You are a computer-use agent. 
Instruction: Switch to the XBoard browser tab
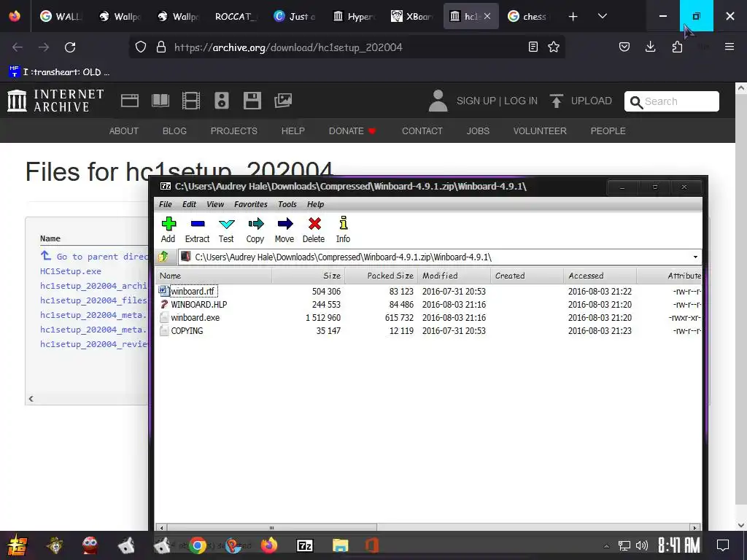[412, 16]
